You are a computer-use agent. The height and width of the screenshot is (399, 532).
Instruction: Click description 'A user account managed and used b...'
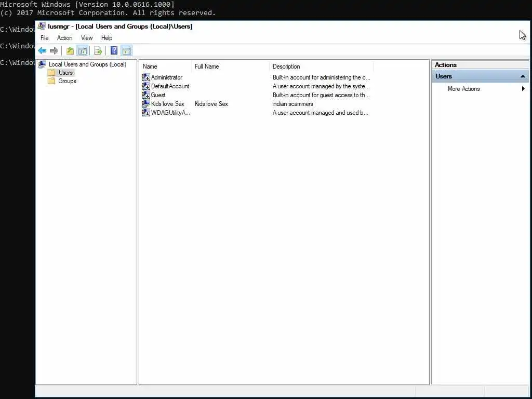(x=320, y=113)
